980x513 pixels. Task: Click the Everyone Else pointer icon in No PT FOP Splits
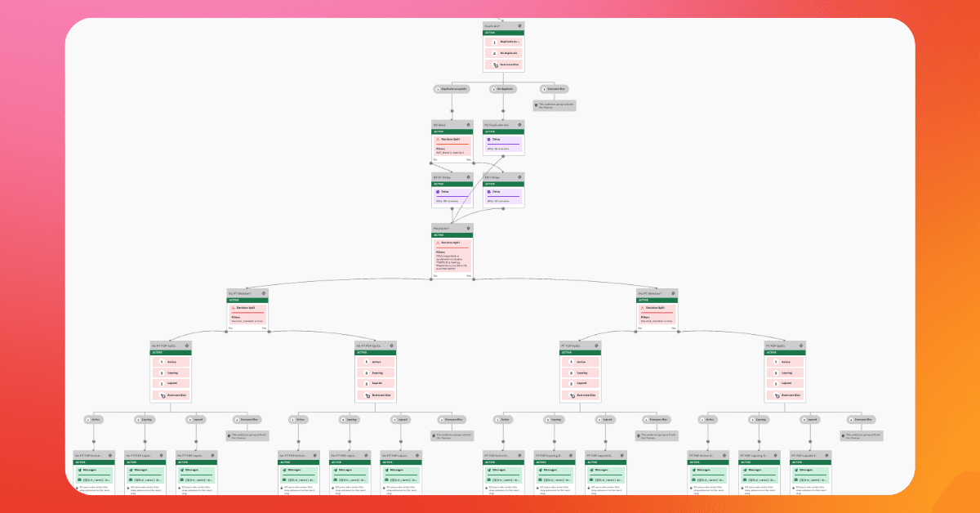[163, 395]
